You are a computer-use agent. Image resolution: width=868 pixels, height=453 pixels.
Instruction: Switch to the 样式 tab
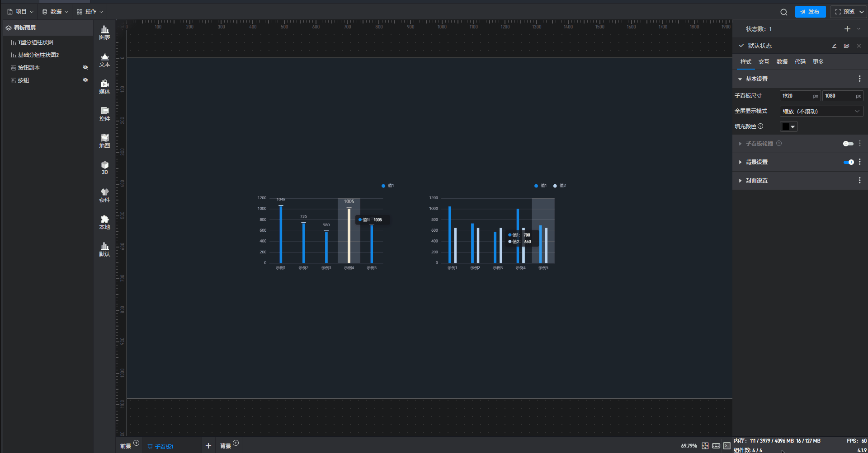click(746, 62)
